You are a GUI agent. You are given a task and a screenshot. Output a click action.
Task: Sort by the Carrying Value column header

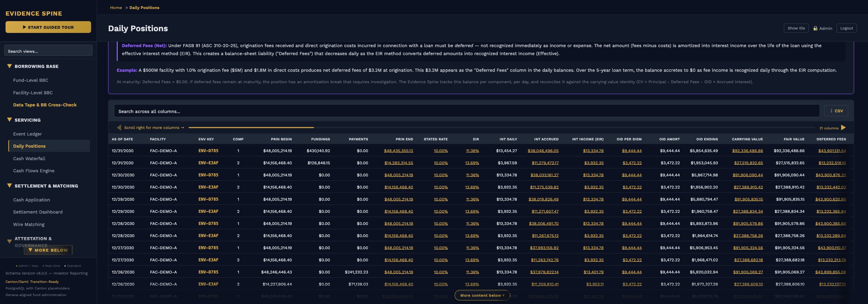click(x=747, y=139)
